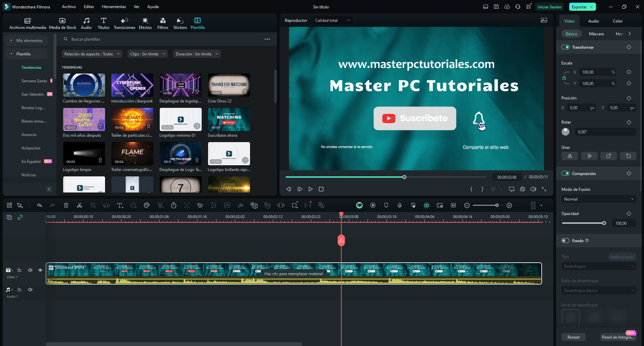Click the Iniciar Sesión button

coord(549,7)
